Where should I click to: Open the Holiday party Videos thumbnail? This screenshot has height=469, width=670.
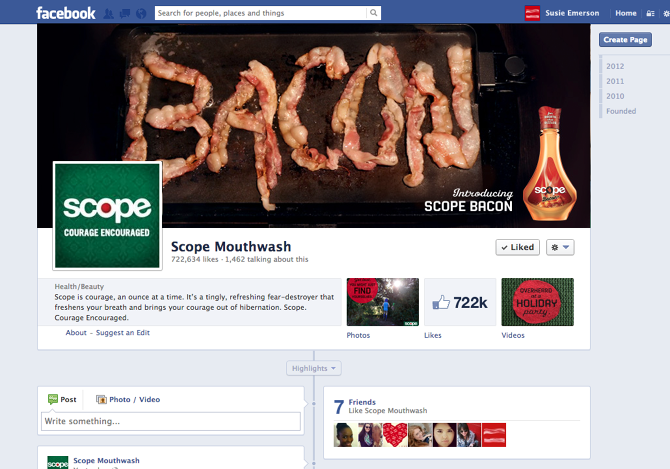pyautogui.click(x=538, y=302)
